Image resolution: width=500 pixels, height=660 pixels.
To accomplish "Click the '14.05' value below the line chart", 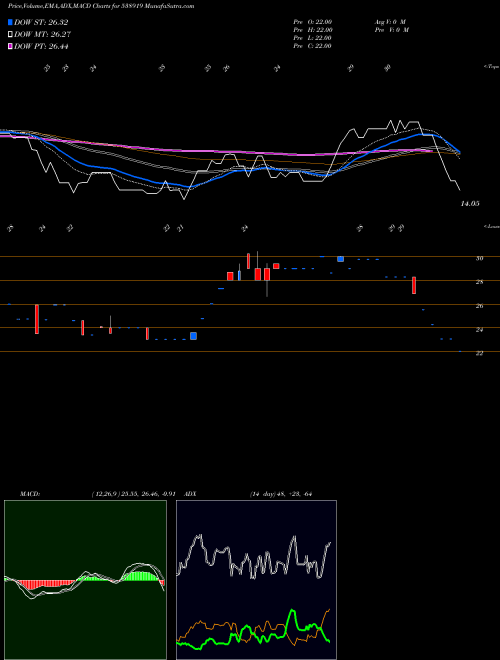I will click(470, 204).
